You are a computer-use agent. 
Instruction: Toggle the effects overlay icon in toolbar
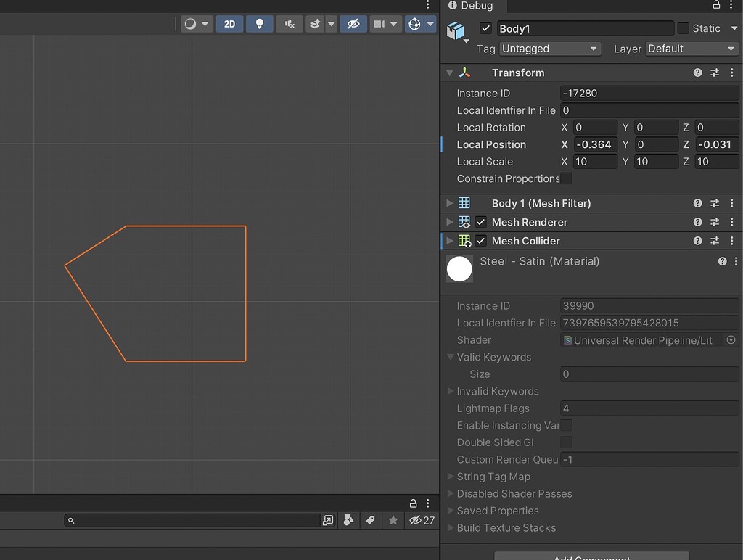(315, 23)
